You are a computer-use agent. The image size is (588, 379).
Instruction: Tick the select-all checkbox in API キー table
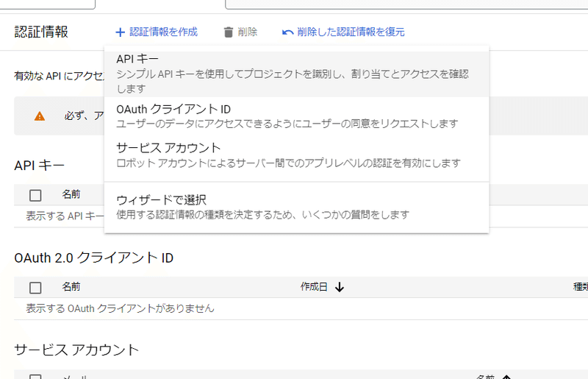point(35,195)
